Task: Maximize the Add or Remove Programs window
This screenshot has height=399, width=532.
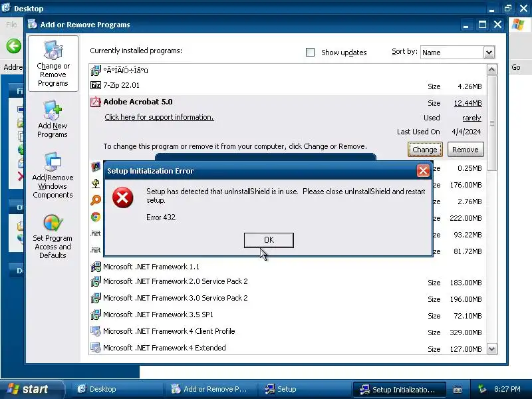Action: tap(482, 25)
